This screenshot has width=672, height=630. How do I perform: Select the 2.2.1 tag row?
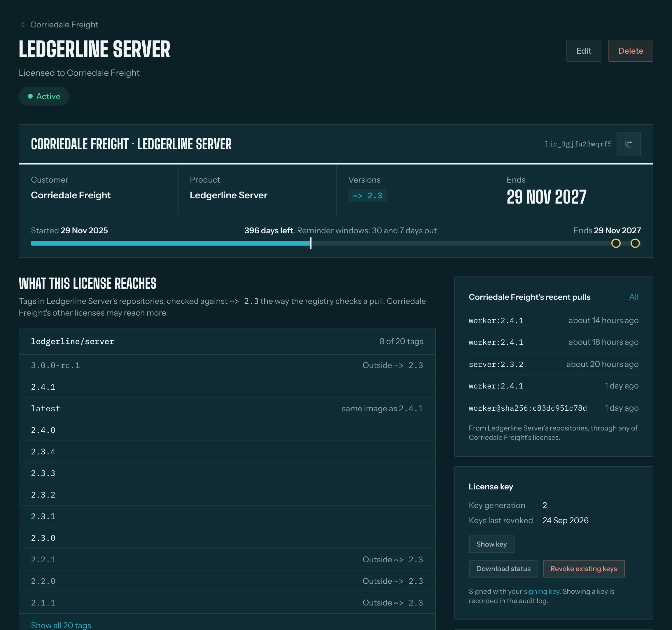click(x=227, y=560)
